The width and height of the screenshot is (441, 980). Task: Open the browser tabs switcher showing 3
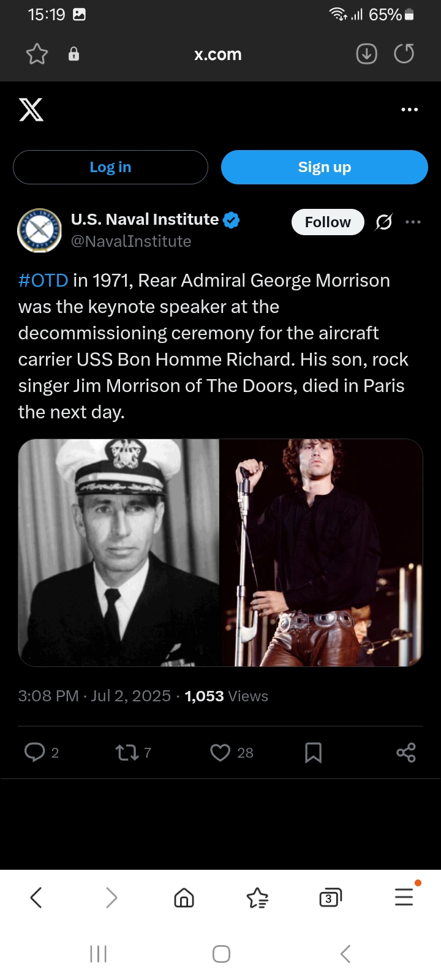pos(330,898)
